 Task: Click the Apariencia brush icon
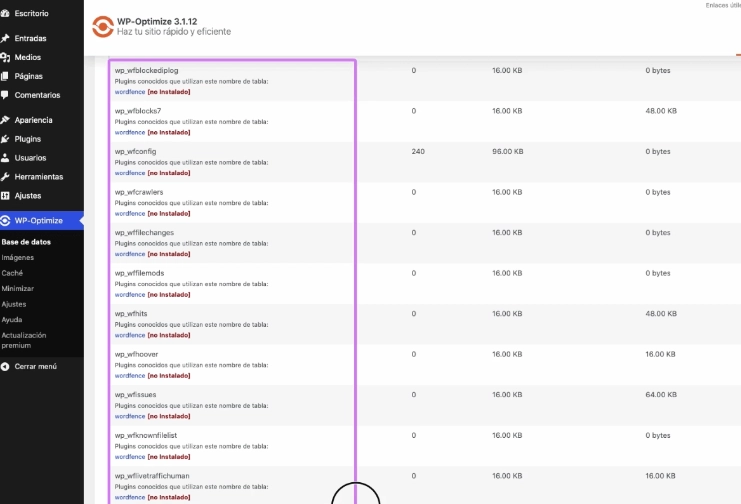5,120
